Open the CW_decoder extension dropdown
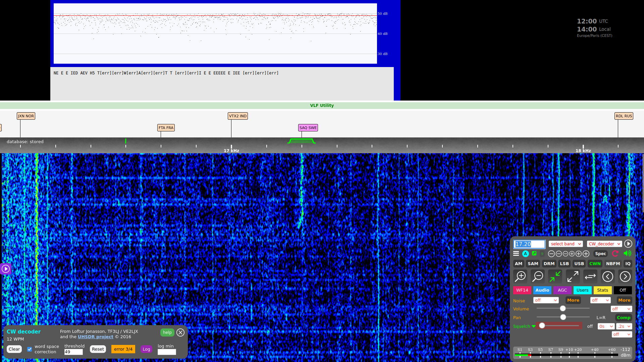 (x=604, y=244)
